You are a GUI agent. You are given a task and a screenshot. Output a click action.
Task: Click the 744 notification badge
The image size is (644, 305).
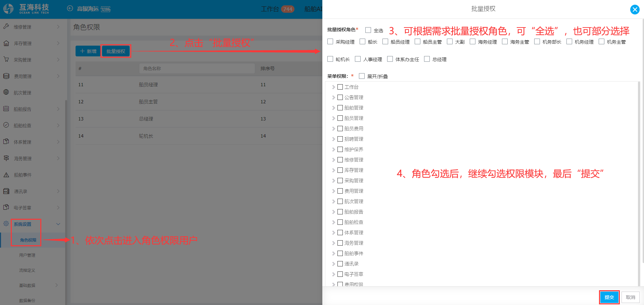288,9
